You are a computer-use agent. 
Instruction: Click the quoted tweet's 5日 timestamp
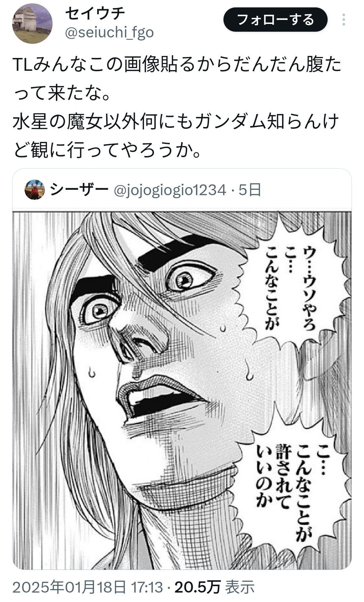pyautogui.click(x=250, y=190)
